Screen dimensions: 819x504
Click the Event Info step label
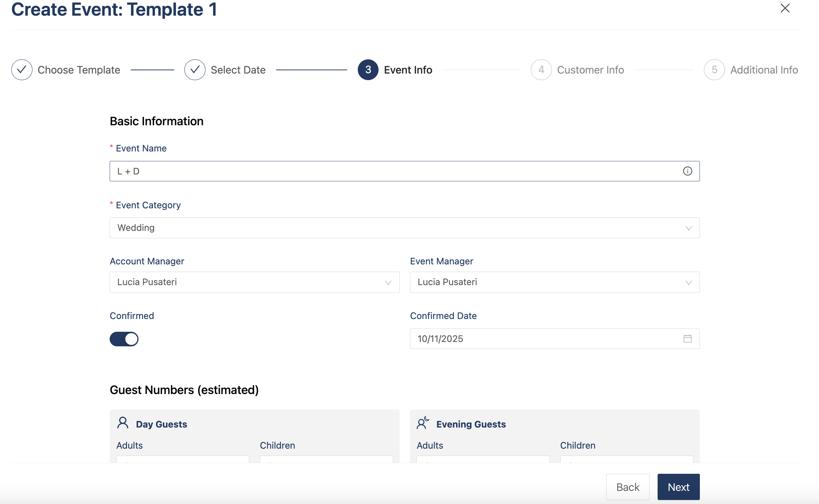[408, 70]
